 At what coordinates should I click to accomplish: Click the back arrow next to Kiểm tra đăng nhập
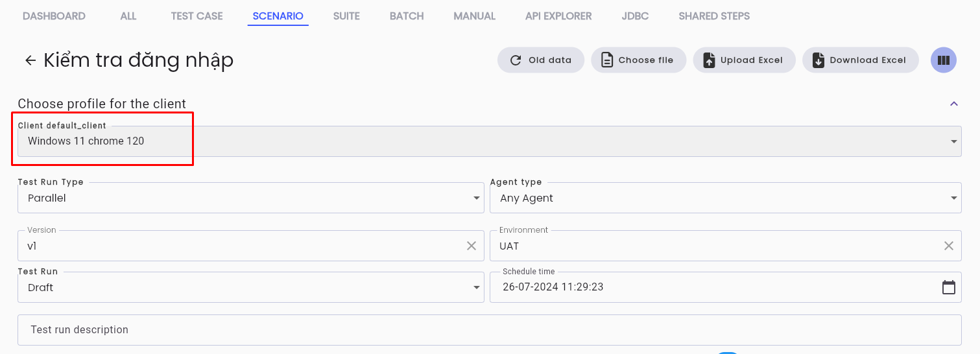point(30,60)
